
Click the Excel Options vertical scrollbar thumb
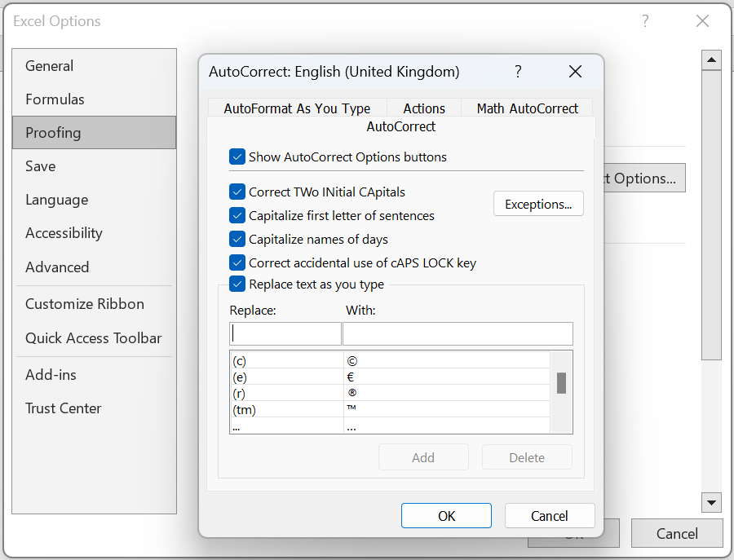pos(711,215)
